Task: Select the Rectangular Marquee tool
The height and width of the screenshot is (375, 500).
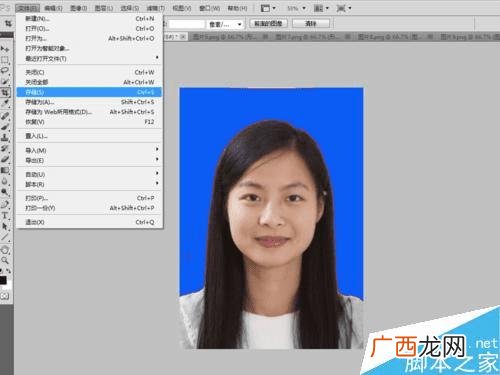Action: [x=5, y=60]
